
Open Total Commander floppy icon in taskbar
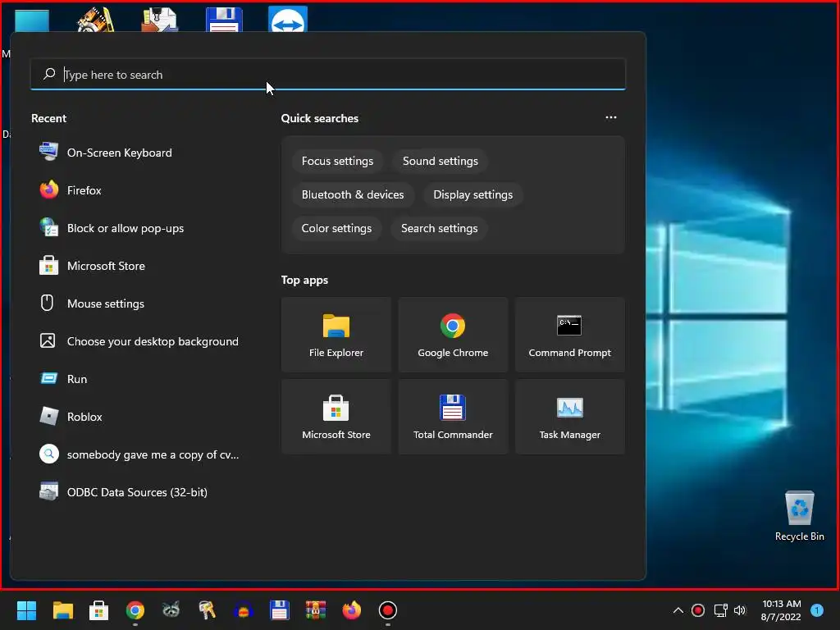click(x=280, y=610)
